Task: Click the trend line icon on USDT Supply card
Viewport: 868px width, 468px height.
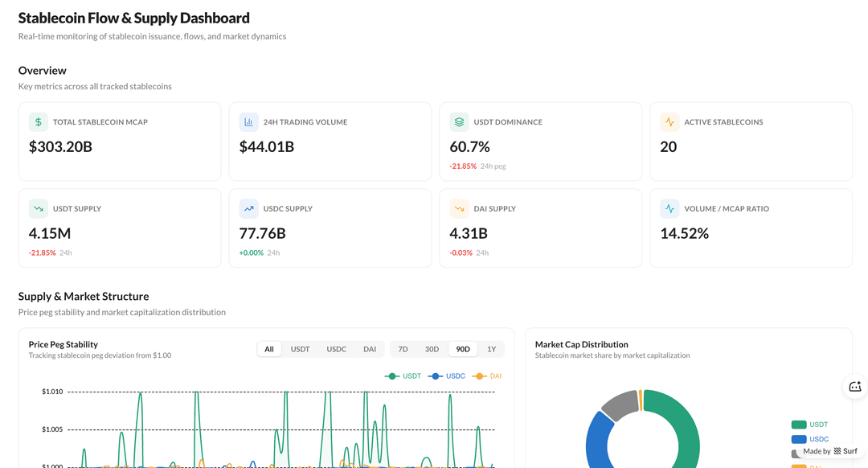Action: [x=38, y=207]
